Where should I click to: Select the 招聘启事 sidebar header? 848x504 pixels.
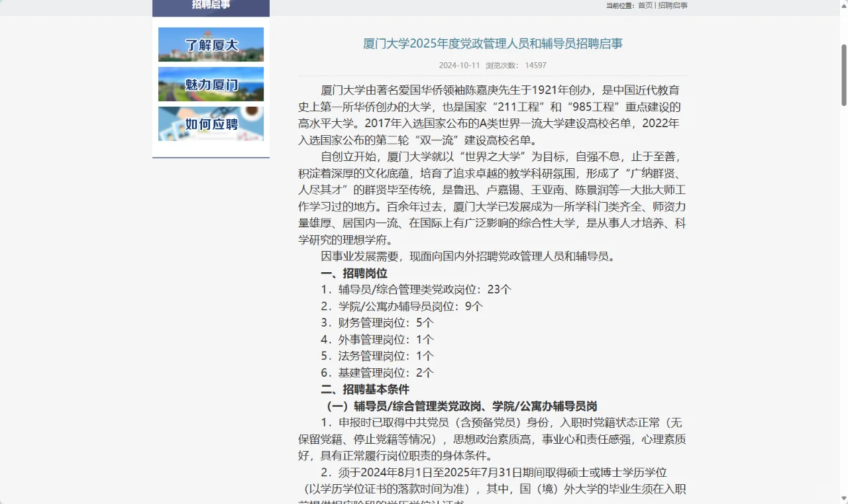tap(211, 5)
